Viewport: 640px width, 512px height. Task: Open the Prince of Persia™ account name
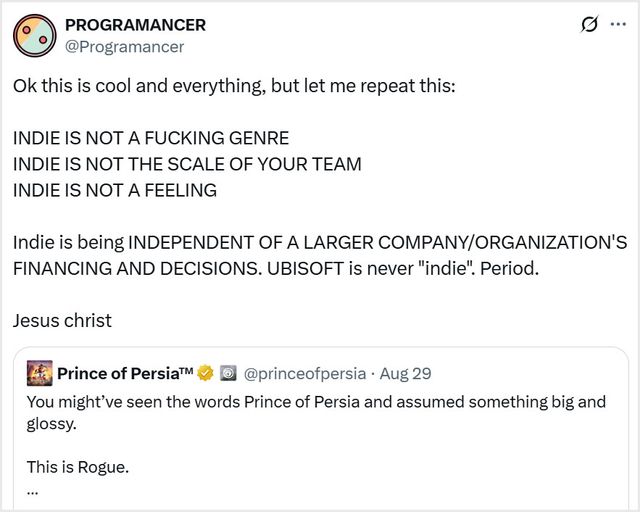(124, 374)
